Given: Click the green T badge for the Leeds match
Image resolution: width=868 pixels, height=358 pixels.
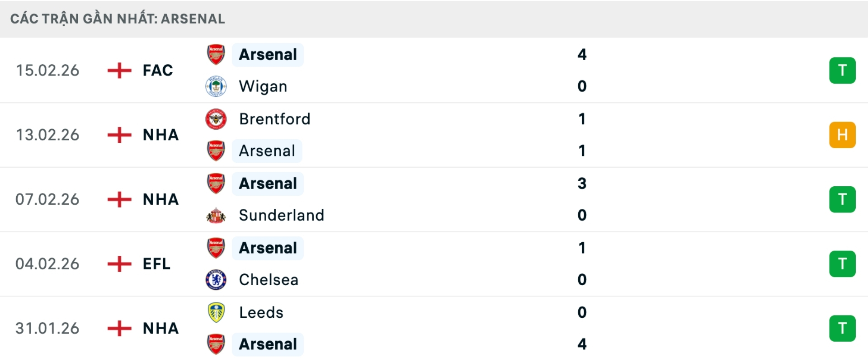Looking at the screenshot, I should (x=842, y=328).
